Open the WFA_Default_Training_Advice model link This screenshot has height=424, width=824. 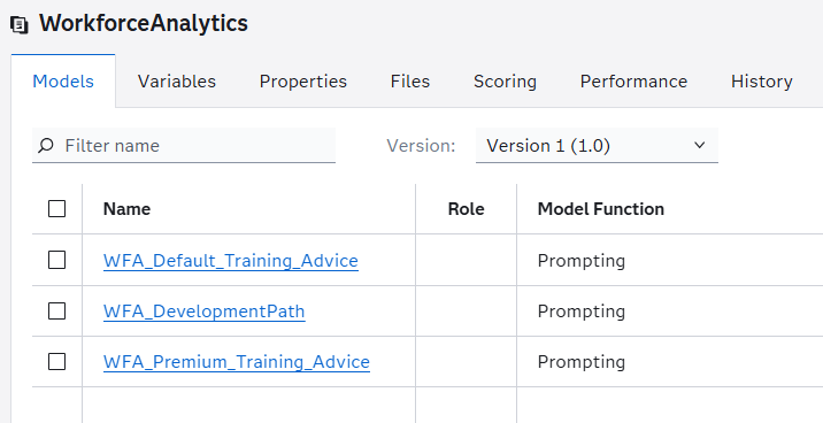coord(231,261)
